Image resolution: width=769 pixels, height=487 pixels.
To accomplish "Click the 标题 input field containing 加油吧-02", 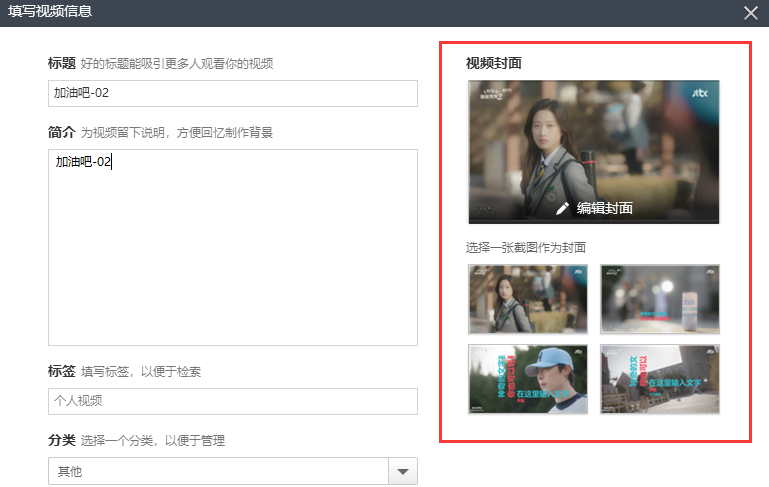I will (232, 93).
